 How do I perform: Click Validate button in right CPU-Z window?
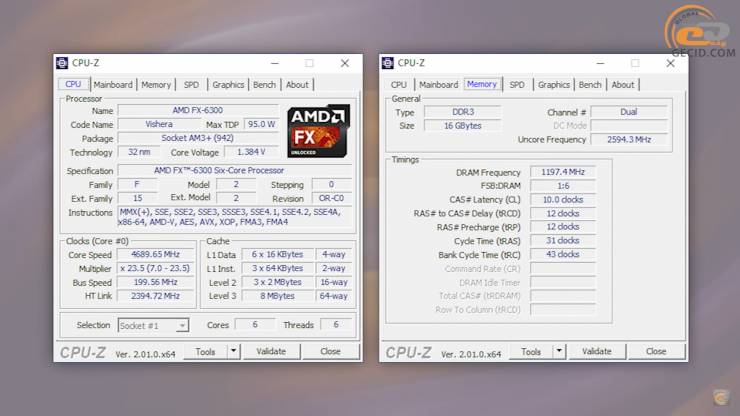tap(597, 351)
